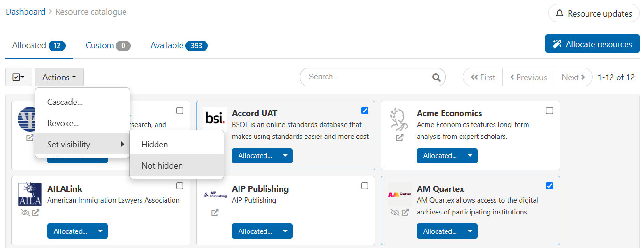
Task: Choose Revoke... from the Actions menu
Action: click(83, 123)
